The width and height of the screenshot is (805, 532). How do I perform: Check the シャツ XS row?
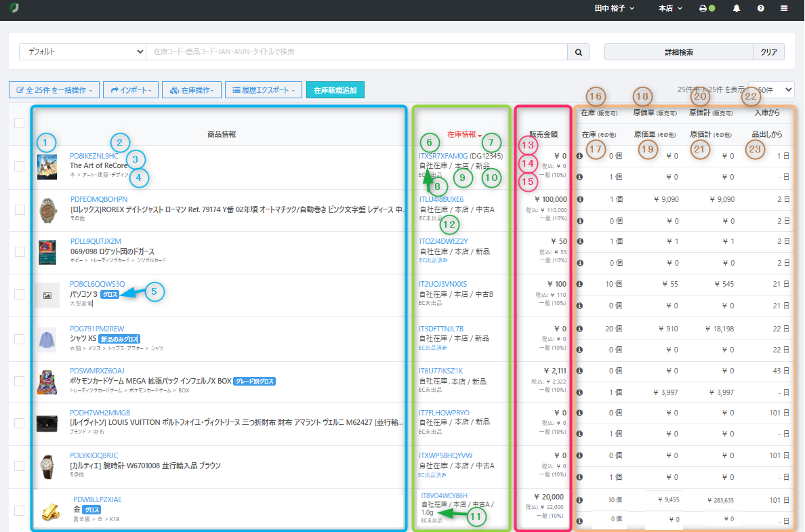tap(20, 339)
